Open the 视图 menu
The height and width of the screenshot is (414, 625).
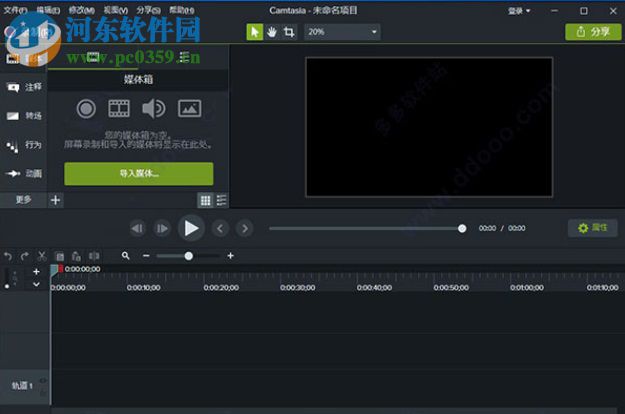pos(116,10)
